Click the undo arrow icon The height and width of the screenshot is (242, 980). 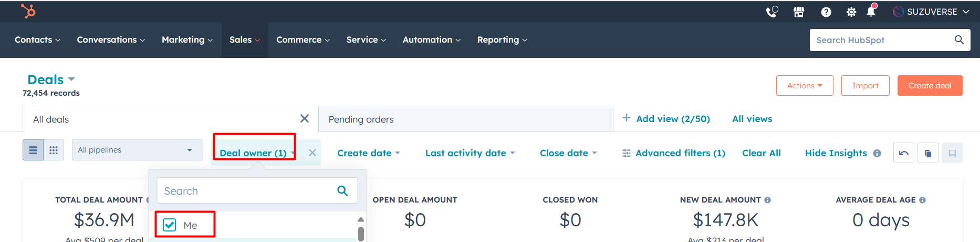904,153
